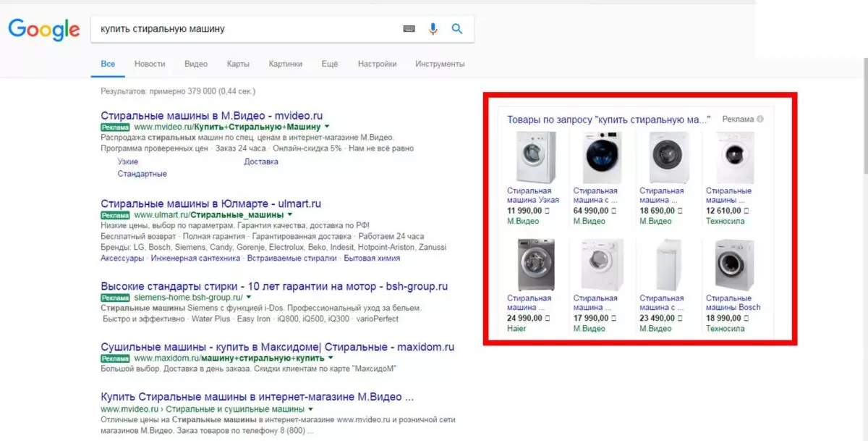The height and width of the screenshot is (441, 868).
Task: Open the Картинки tab
Action: [x=286, y=64]
